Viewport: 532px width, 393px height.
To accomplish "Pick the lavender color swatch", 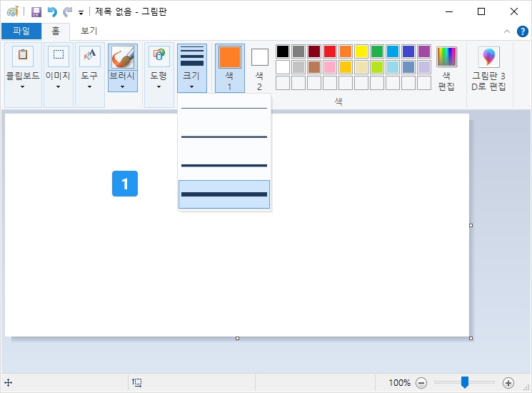I will click(424, 67).
